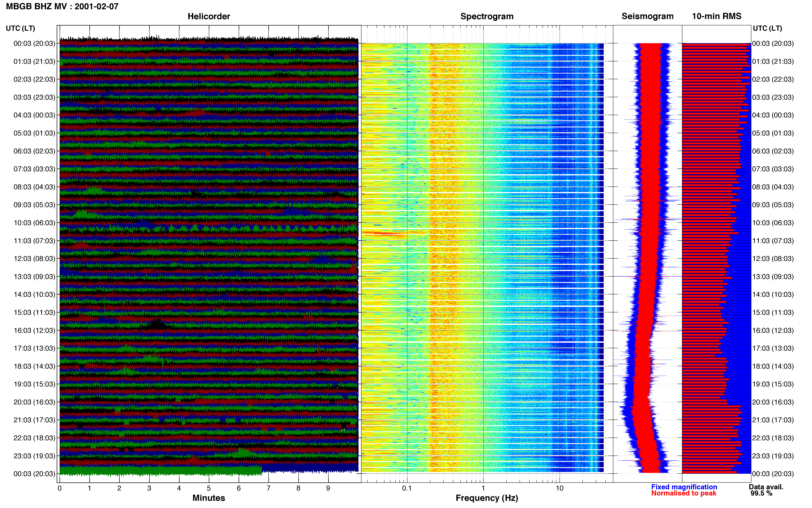The image size is (812, 508).
Task: Click right-side time label '13:03 (09:03)'
Action: pos(773,277)
